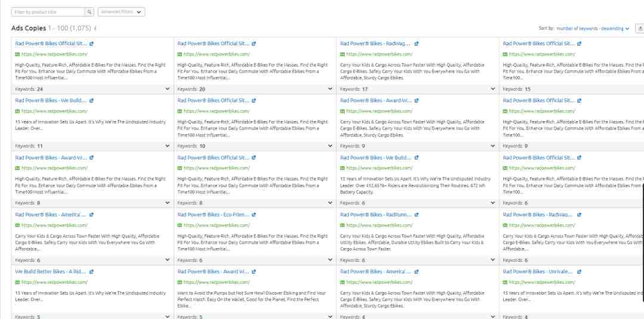Screen dimensions: 644x319
Task: Expand keywords chevron of 'RadRunn...' ad
Action: [x=493, y=260]
